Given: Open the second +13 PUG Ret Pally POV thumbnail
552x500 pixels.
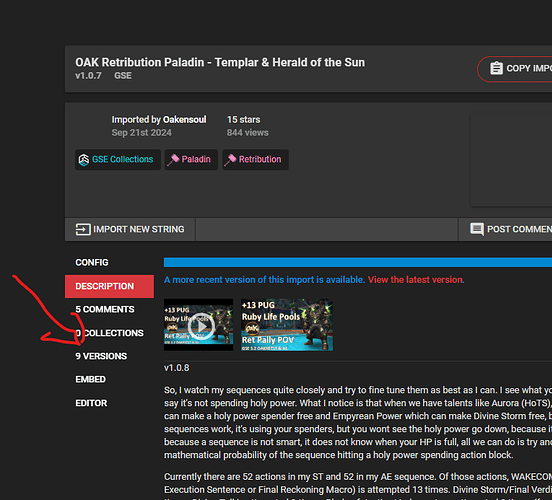Looking at the screenshot, I should 287,325.
